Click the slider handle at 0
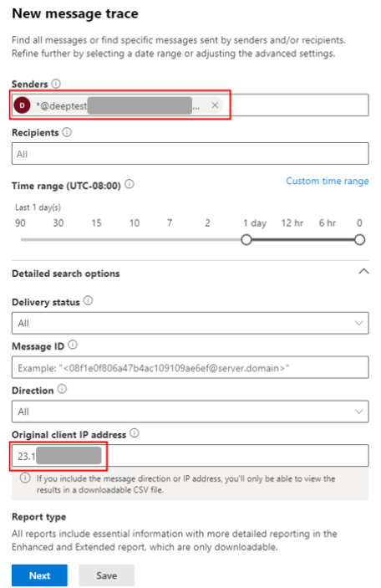The height and width of the screenshot is (588, 381). [x=359, y=239]
